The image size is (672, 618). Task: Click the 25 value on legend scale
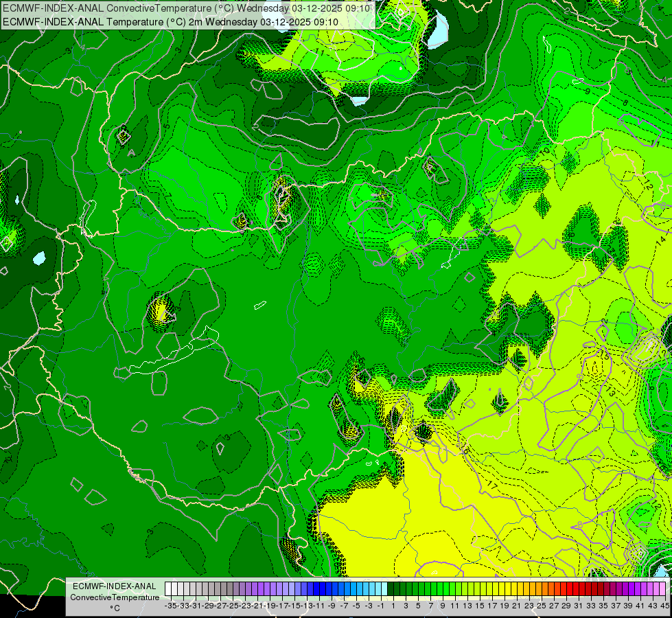pos(542,606)
